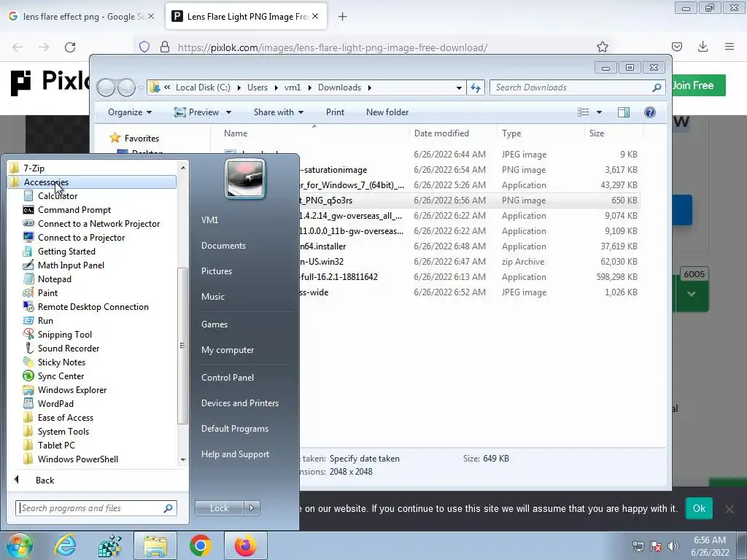The width and height of the screenshot is (747, 560).
Task: Open the Preview dropdown arrow
Action: (228, 112)
